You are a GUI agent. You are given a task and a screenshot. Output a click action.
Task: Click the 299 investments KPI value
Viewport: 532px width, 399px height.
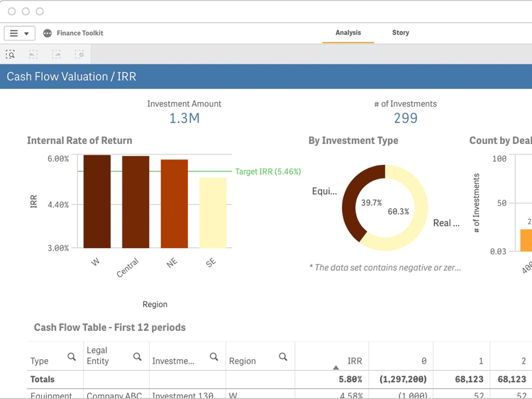pos(405,118)
